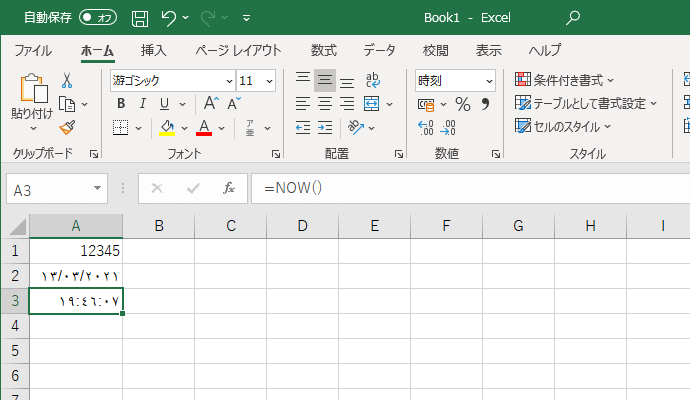Click the Save floppy disk icon
This screenshot has height=400, width=690.
(140, 18)
